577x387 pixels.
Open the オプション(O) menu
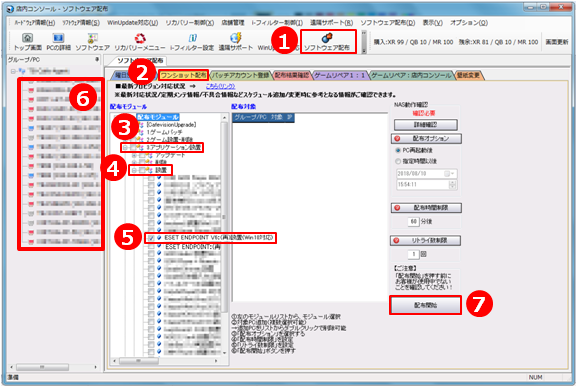pyautogui.click(x=469, y=23)
